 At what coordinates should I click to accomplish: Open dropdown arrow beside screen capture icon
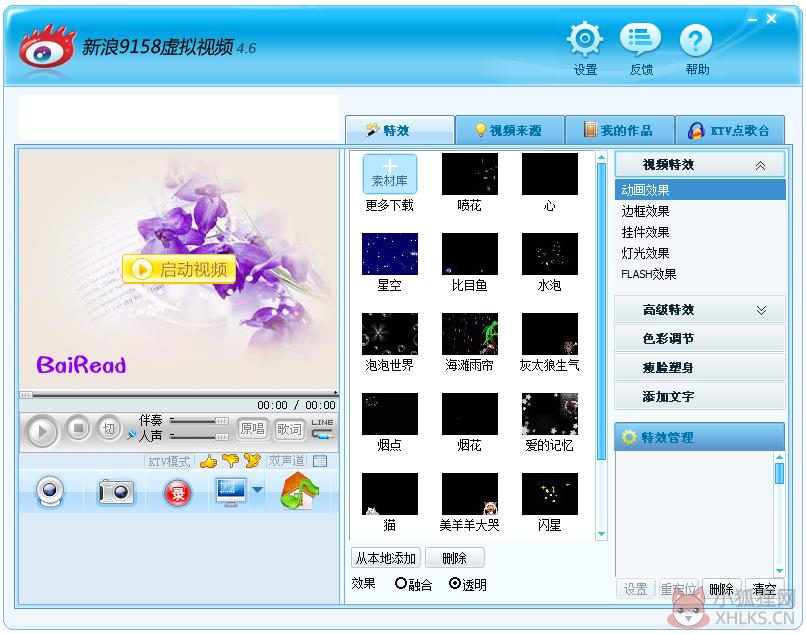point(258,490)
